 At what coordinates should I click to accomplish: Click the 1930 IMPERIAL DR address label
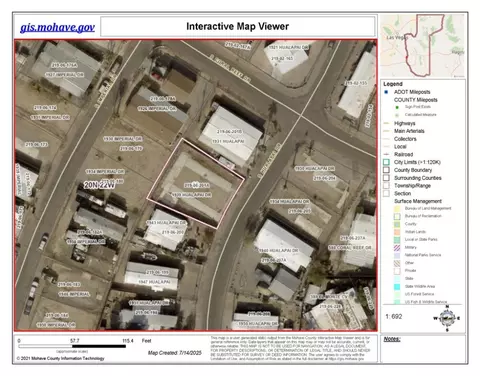[122, 139]
